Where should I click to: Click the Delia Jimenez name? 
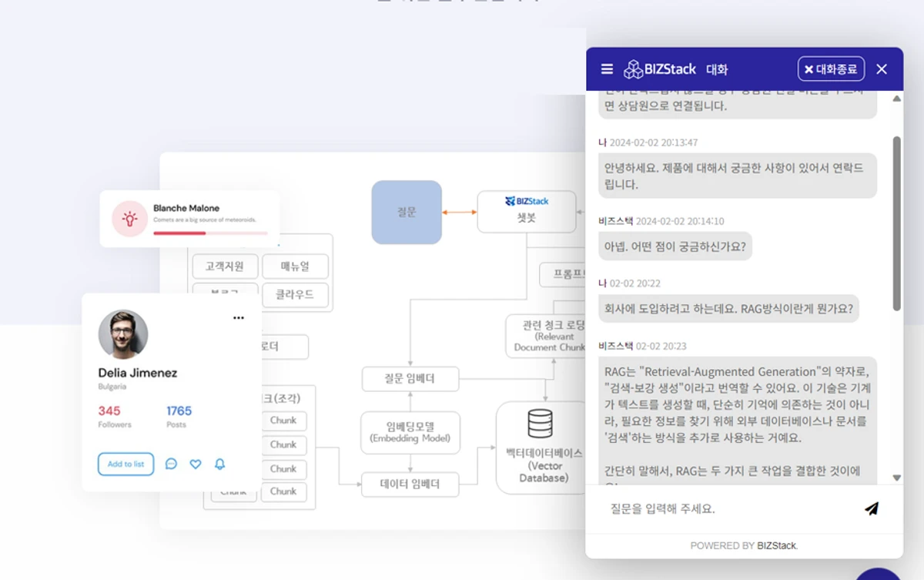tap(138, 373)
